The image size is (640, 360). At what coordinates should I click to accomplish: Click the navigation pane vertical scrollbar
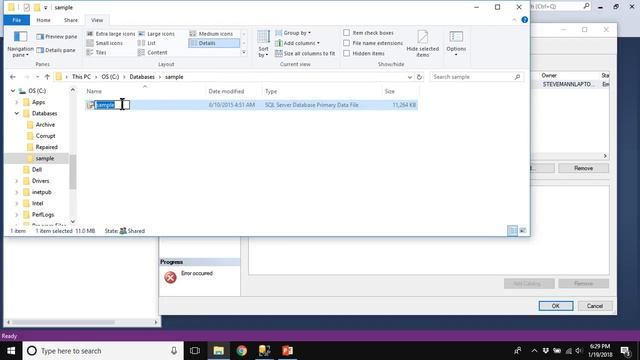pyautogui.click(x=73, y=173)
